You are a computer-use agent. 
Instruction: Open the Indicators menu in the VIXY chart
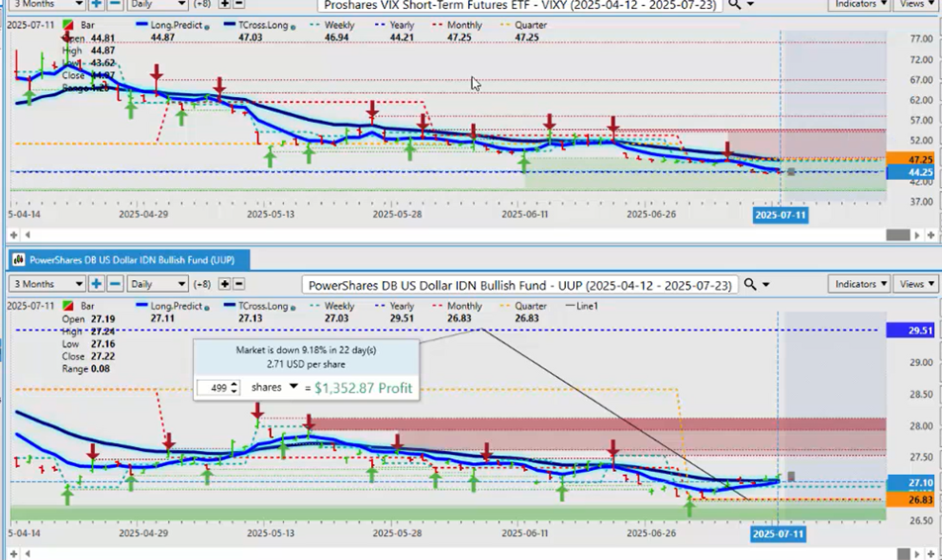860,4
